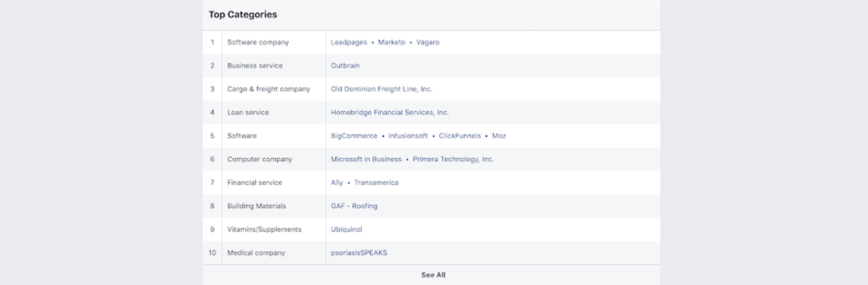868x285 pixels.
Task: Select the Software company category row
Action: pyautogui.click(x=431, y=42)
